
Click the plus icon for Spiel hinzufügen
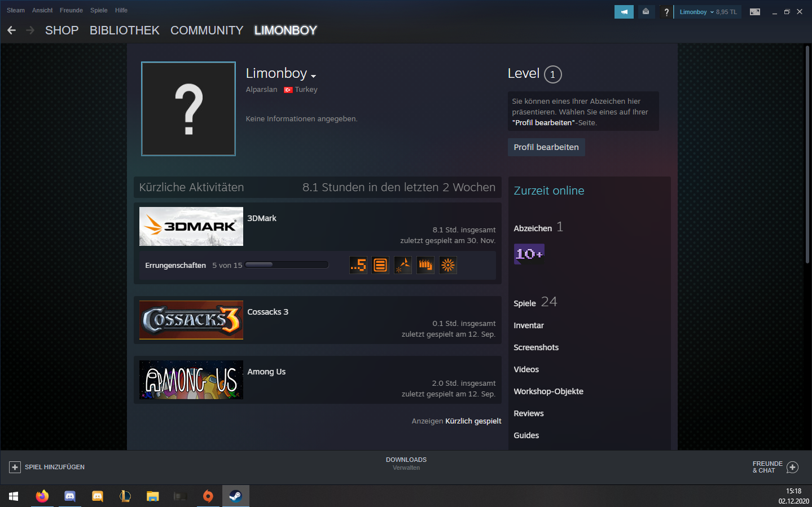click(x=15, y=467)
